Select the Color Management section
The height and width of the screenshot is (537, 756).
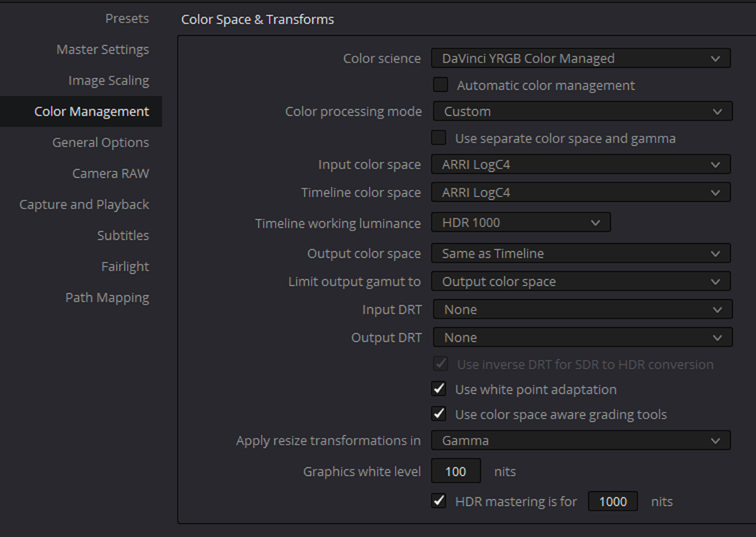[81, 111]
